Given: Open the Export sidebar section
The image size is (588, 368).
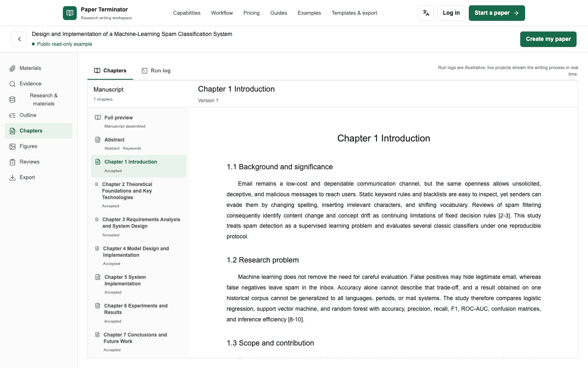Looking at the screenshot, I should (39, 177).
